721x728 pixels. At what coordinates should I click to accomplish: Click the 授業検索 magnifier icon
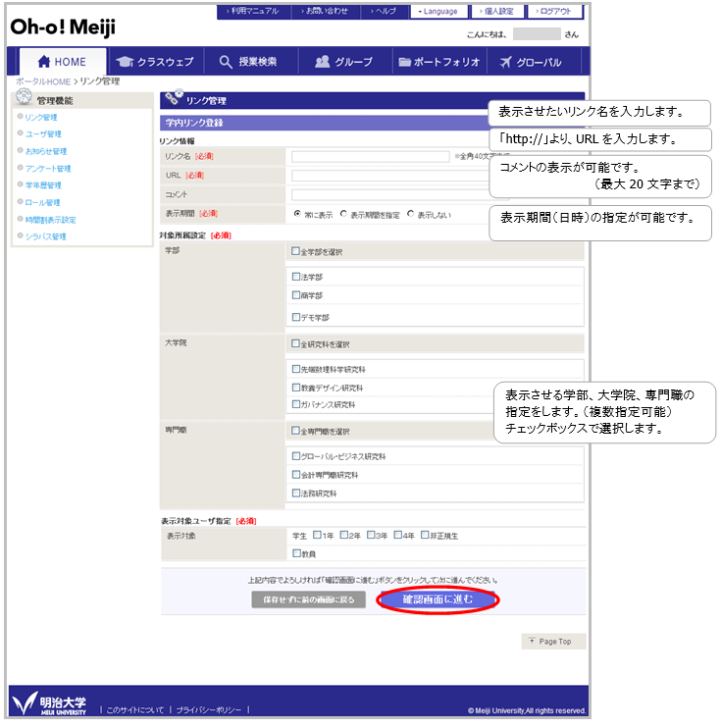point(226,62)
